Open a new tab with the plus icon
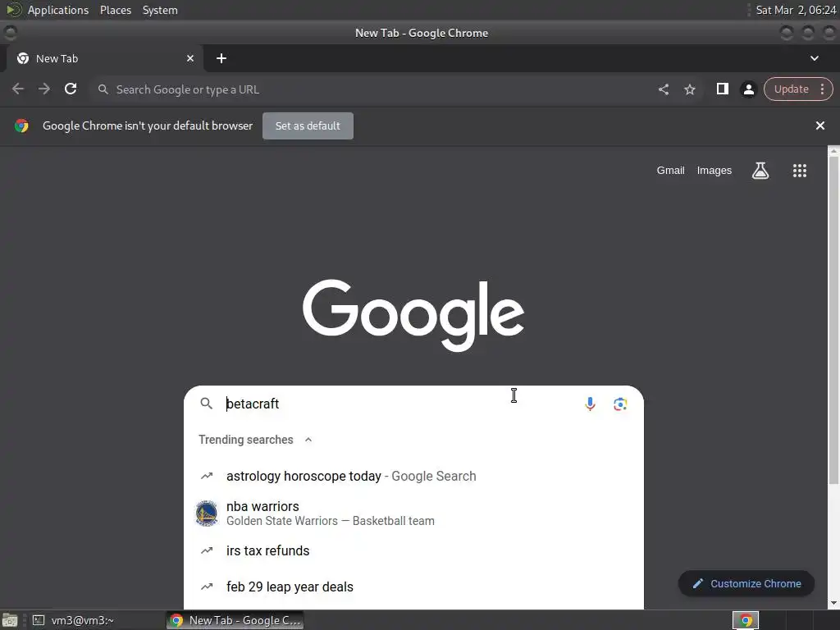The width and height of the screenshot is (840, 630). (x=221, y=58)
